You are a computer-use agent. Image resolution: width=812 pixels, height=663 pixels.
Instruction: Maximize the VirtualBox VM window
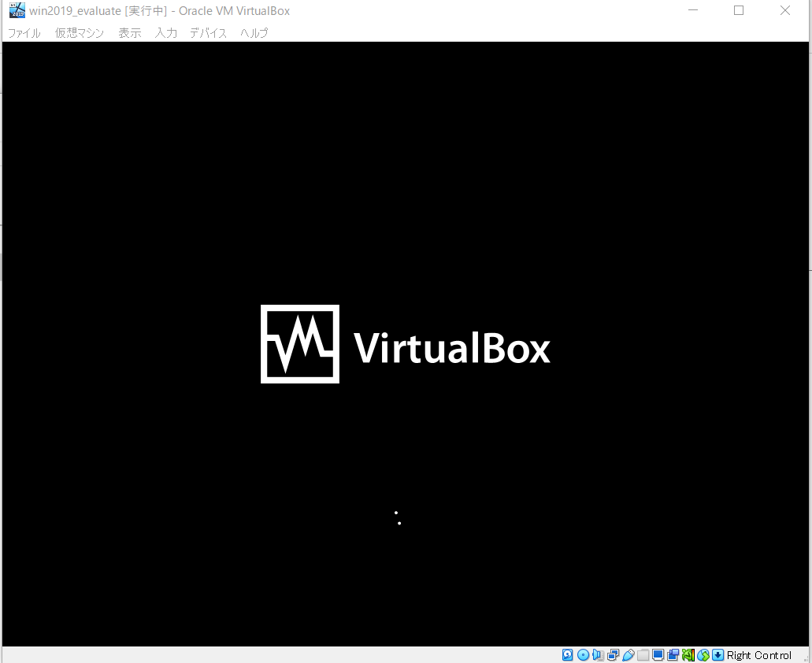pyautogui.click(x=739, y=10)
